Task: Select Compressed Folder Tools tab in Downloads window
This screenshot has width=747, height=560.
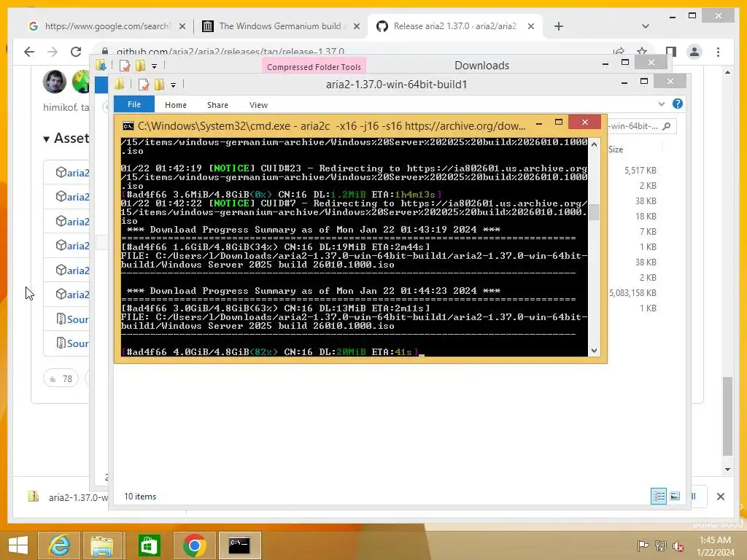Action: (x=314, y=66)
